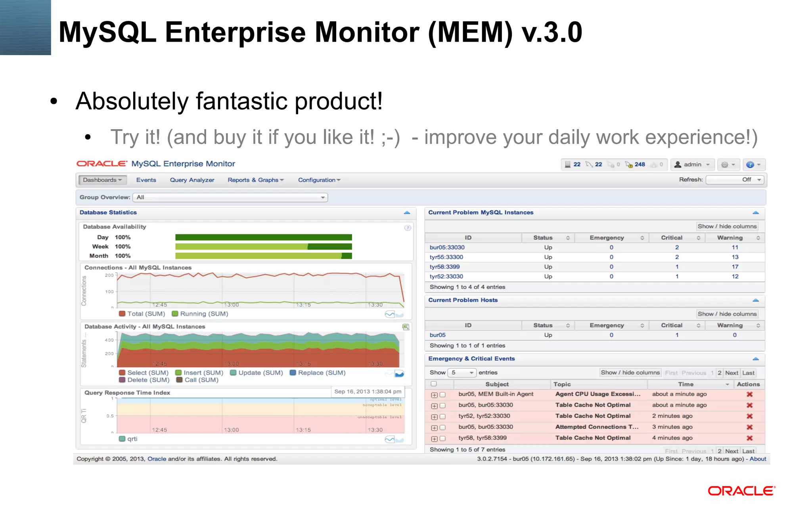Open the Dashboards menu
This screenshot has height=509, width=812.
point(102,180)
